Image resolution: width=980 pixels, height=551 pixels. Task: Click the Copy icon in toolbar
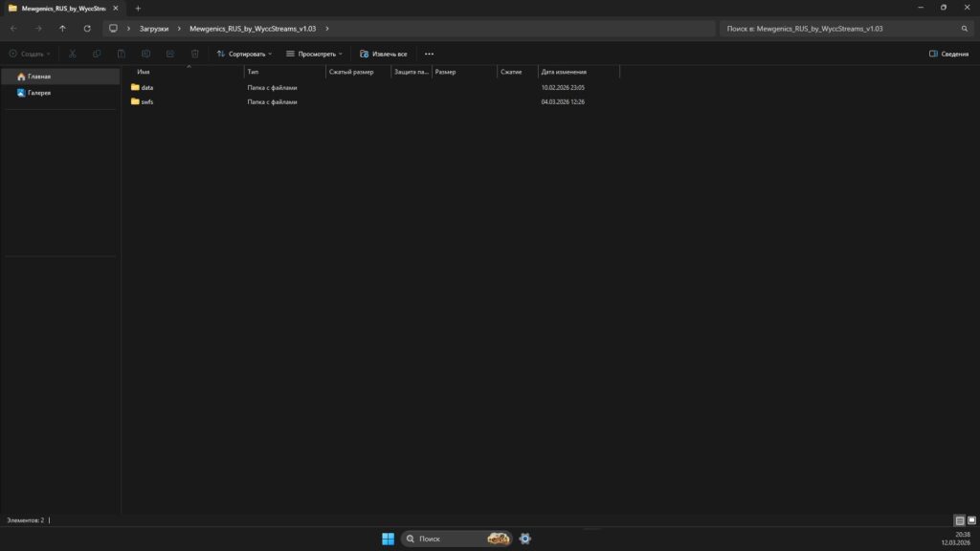[x=97, y=54]
